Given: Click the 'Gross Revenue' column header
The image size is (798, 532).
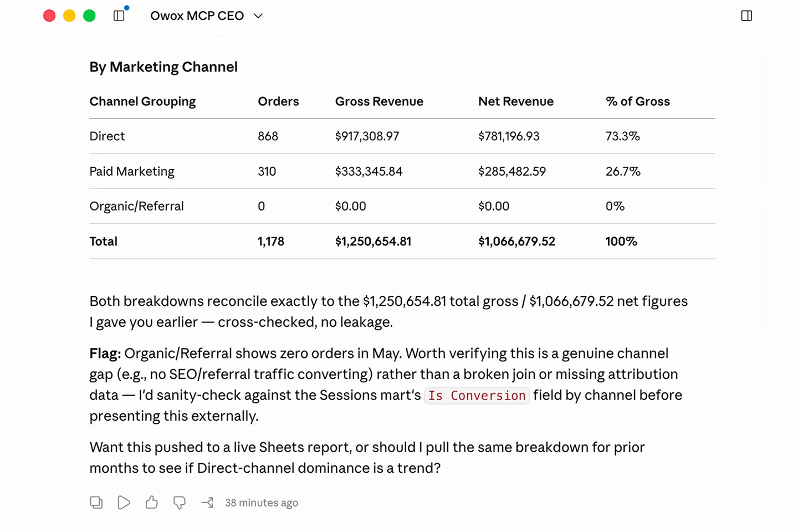Looking at the screenshot, I should 379,101.
